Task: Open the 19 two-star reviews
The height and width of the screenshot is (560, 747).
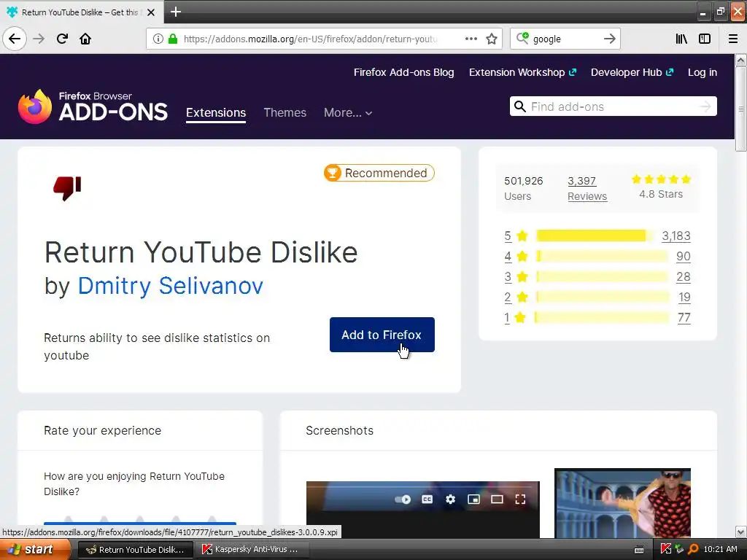Action: pyautogui.click(x=684, y=297)
